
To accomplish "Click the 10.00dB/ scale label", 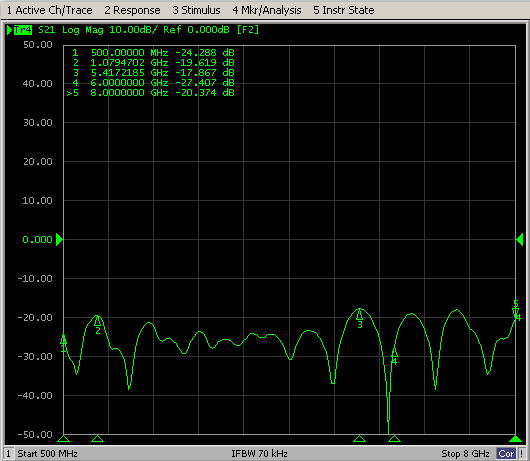I will (133, 30).
